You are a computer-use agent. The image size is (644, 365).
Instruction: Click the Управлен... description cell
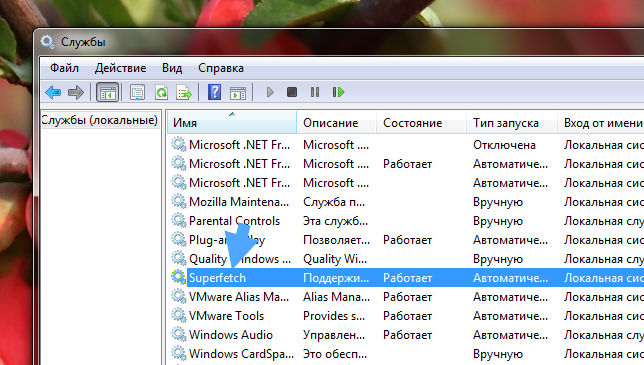pyautogui.click(x=334, y=335)
